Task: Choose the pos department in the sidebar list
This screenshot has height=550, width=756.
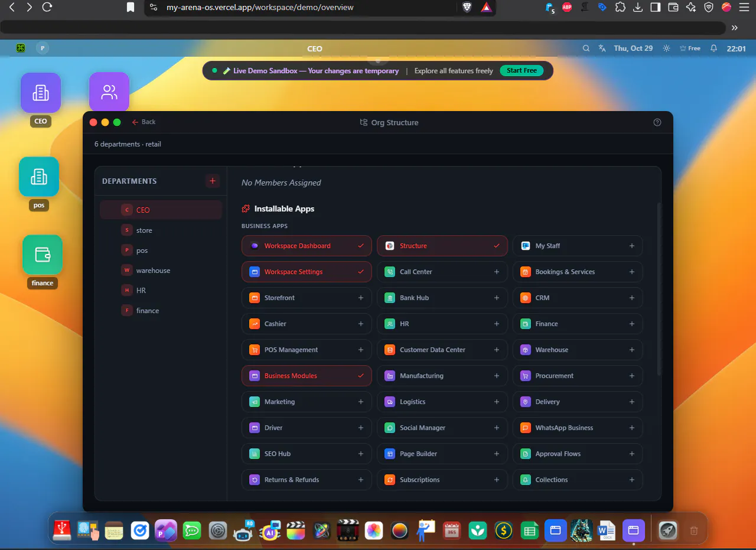Action: click(161, 250)
